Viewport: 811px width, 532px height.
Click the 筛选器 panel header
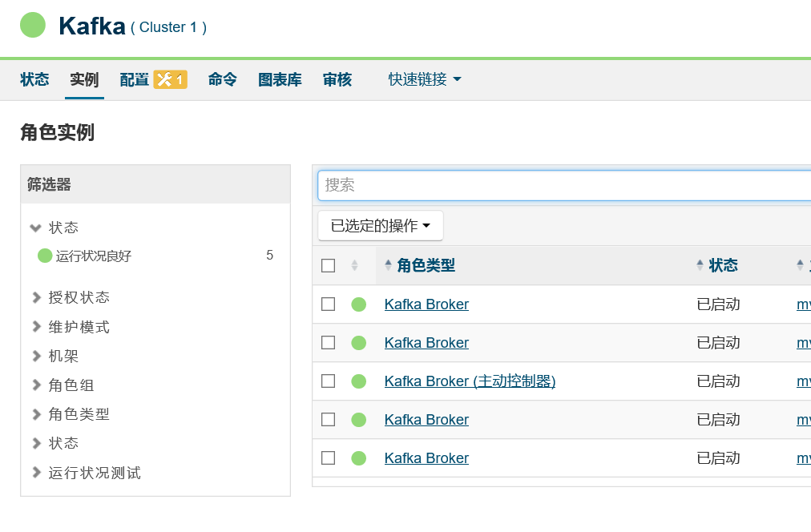pyautogui.click(x=155, y=184)
